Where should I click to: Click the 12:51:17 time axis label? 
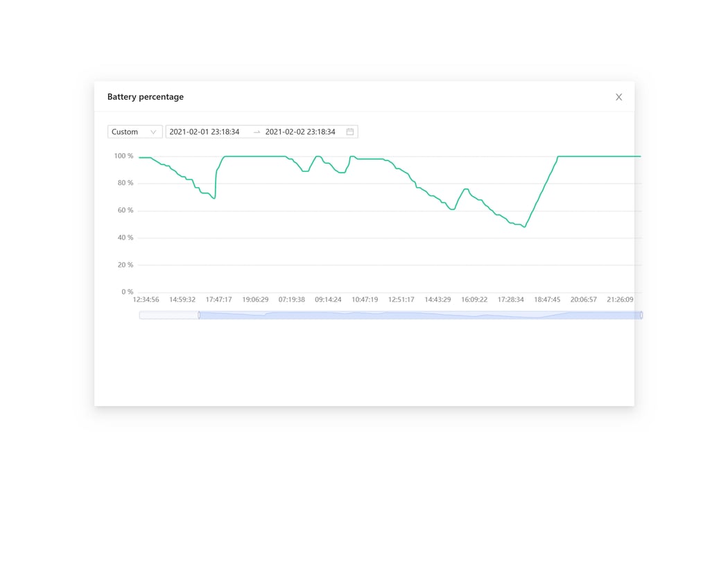tap(401, 300)
